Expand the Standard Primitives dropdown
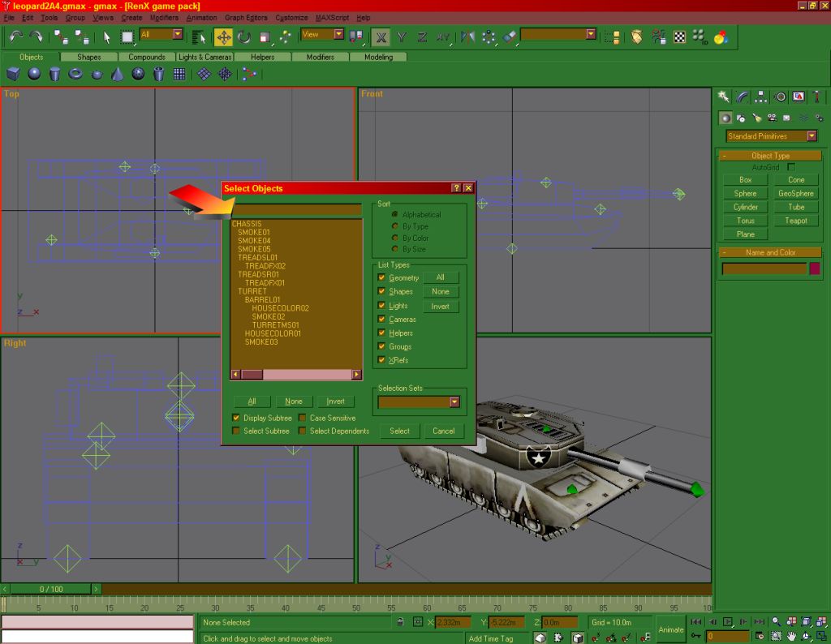831x644 pixels. tap(812, 136)
